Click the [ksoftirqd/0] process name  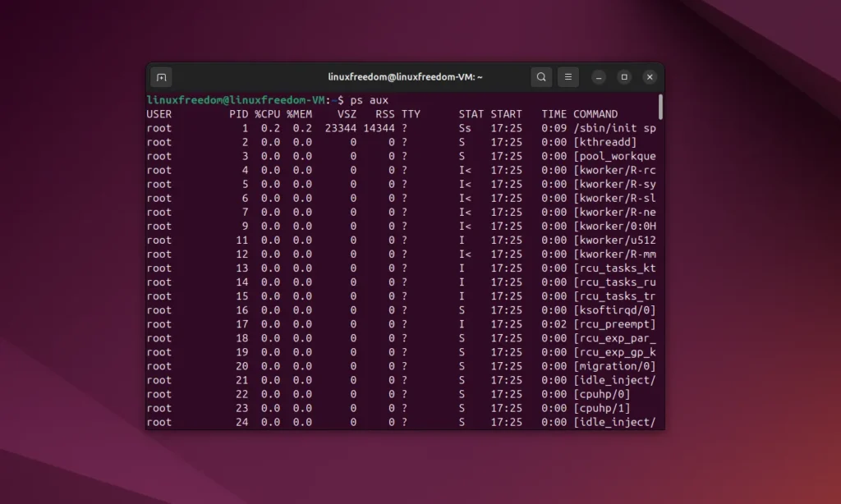coord(614,310)
